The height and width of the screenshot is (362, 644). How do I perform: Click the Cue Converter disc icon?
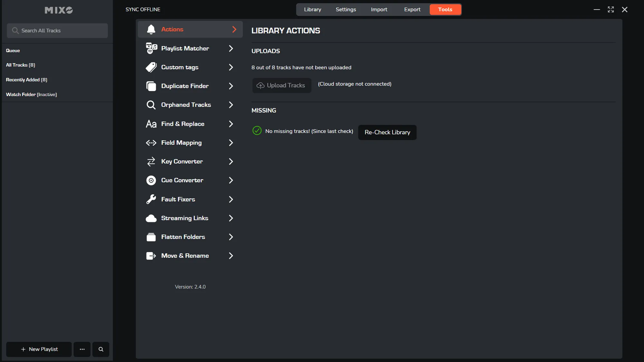click(x=151, y=180)
